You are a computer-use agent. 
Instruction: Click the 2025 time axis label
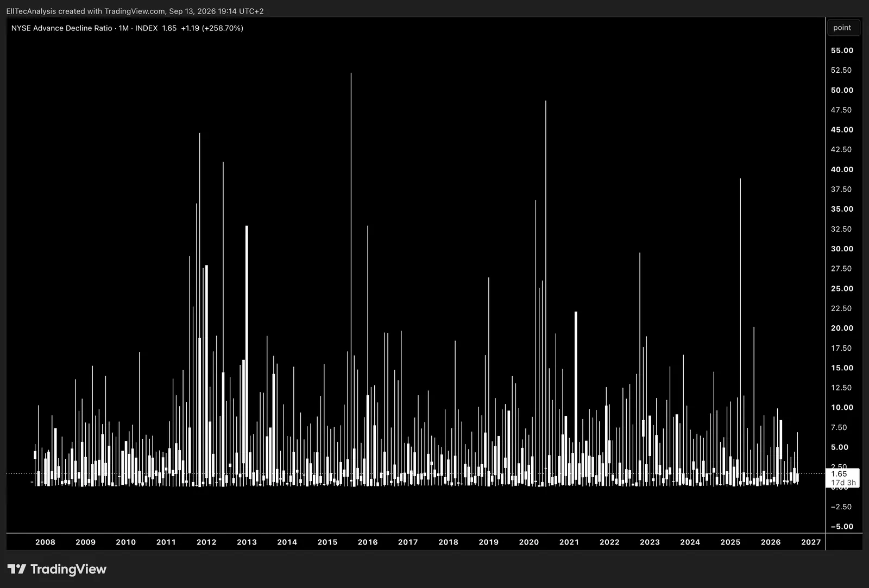(x=731, y=542)
